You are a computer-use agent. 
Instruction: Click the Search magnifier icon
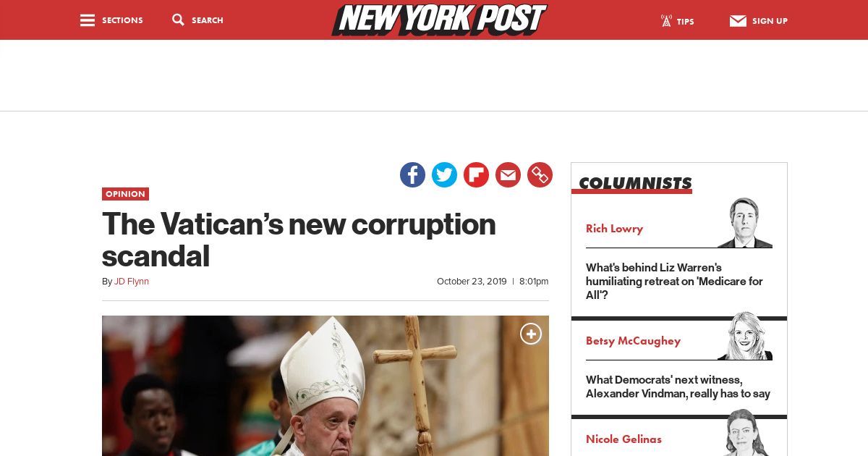[178, 20]
